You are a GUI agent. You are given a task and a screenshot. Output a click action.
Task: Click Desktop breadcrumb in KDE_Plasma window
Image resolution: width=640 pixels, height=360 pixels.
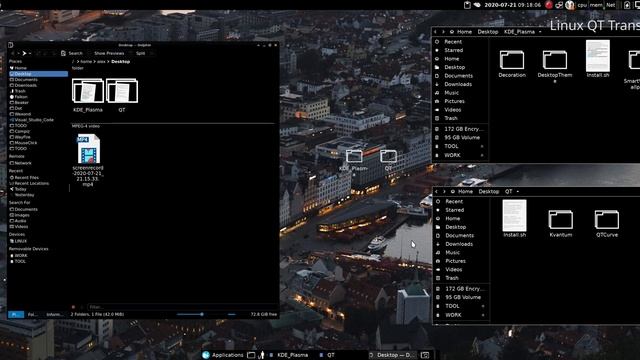[x=488, y=32]
